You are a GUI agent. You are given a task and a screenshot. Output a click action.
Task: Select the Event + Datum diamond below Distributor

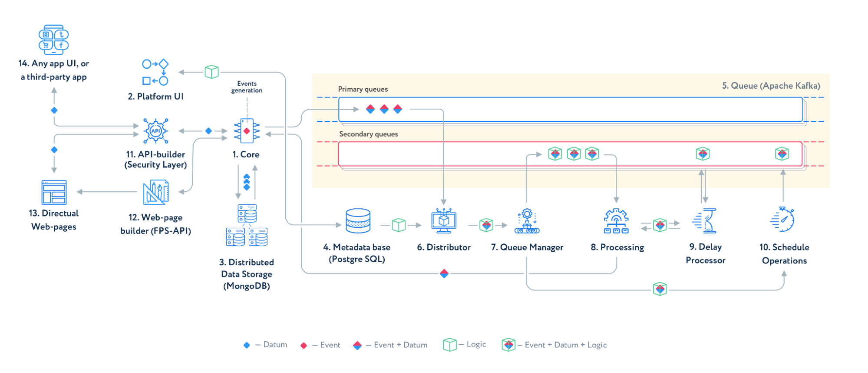pyautogui.click(x=444, y=273)
